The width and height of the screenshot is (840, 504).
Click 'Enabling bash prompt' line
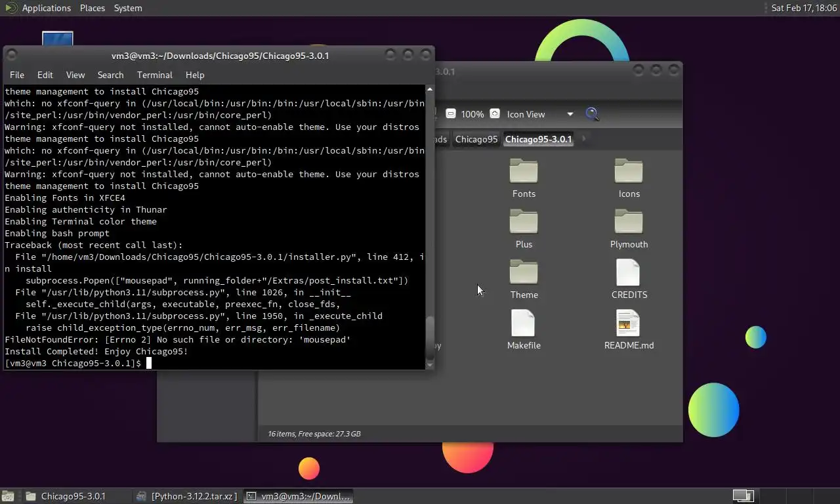tap(57, 233)
